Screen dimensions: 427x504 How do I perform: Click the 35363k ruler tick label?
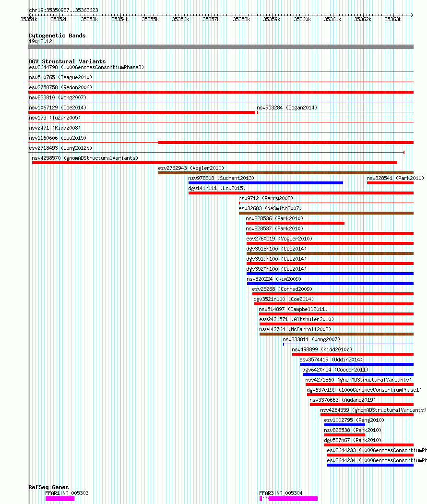393,19
